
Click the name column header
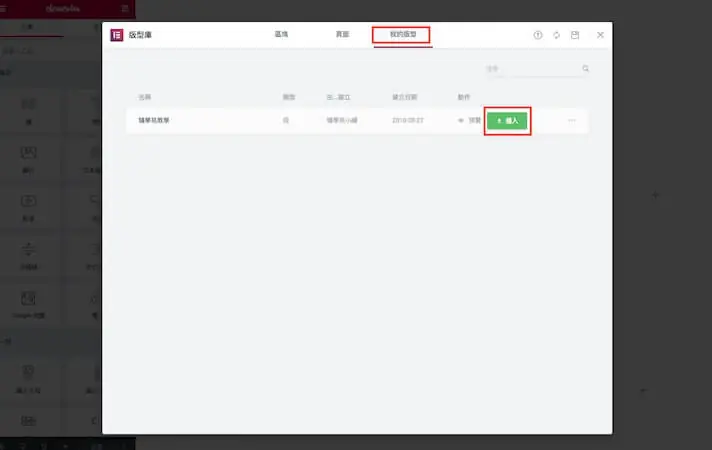point(144,97)
